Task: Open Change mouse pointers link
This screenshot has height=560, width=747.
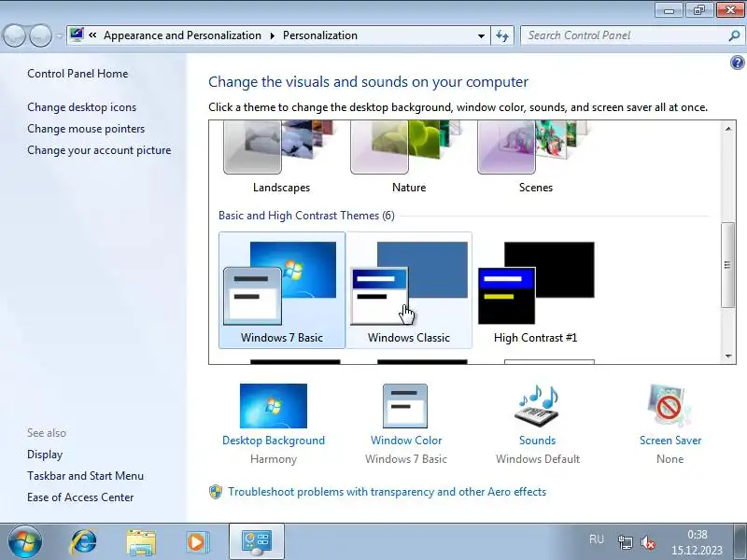Action: click(x=86, y=129)
